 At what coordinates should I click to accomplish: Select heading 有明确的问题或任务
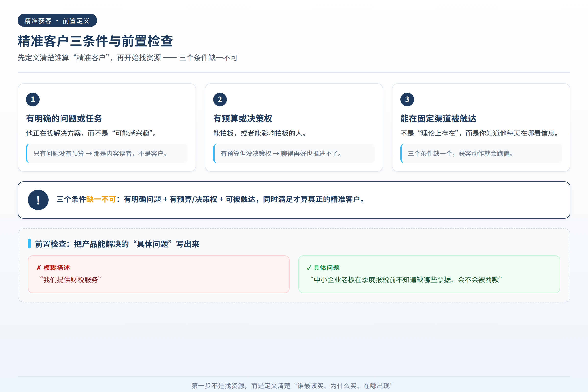pyautogui.click(x=64, y=119)
